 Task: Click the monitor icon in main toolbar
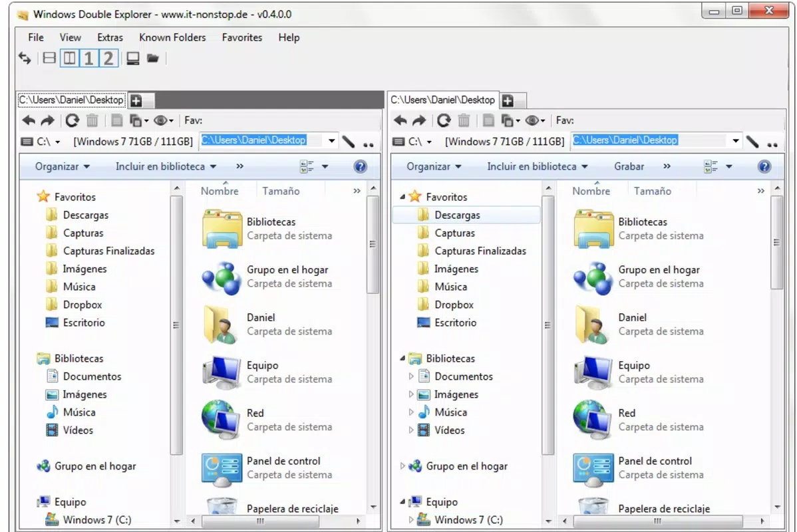pos(132,59)
